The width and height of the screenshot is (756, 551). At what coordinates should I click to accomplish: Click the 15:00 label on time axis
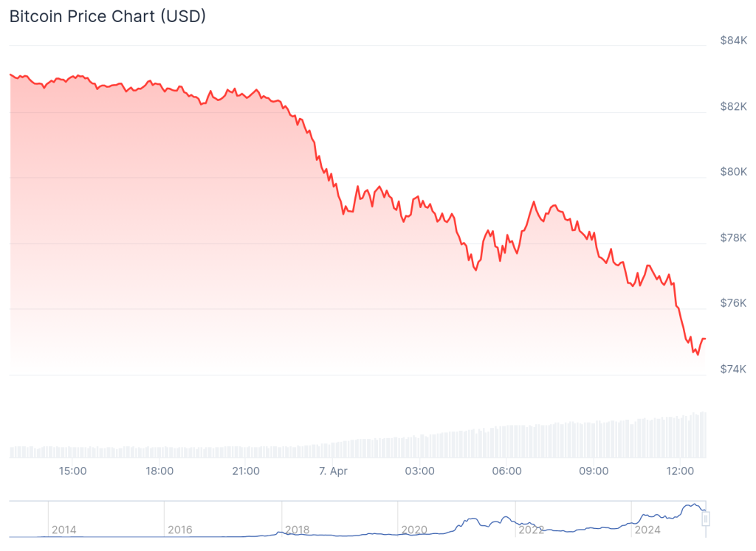(72, 471)
